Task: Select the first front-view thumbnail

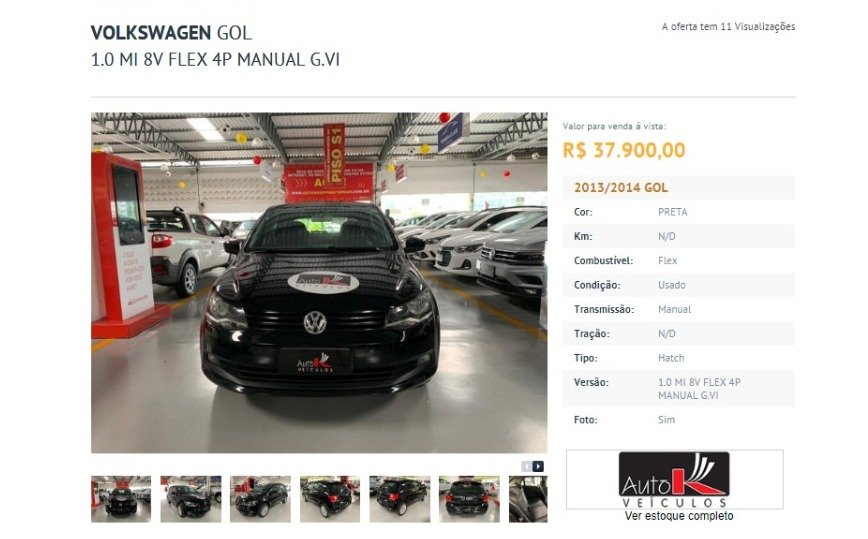Action: coord(121,499)
